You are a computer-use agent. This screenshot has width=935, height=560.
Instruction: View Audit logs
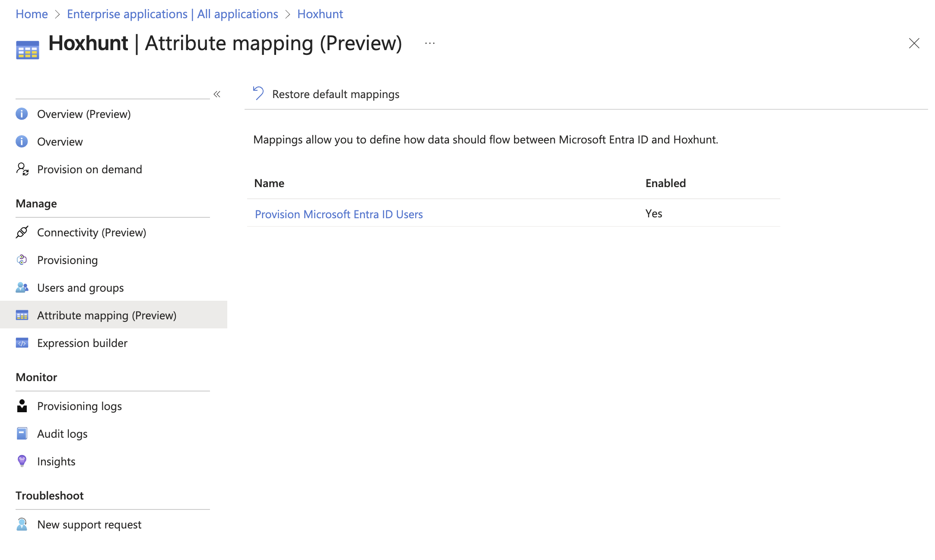(62, 434)
